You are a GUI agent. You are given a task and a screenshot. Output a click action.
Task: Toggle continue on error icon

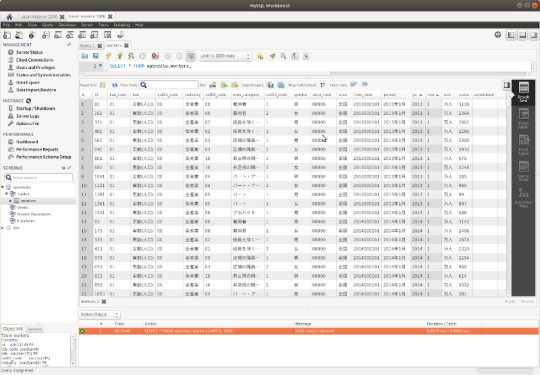point(155,56)
